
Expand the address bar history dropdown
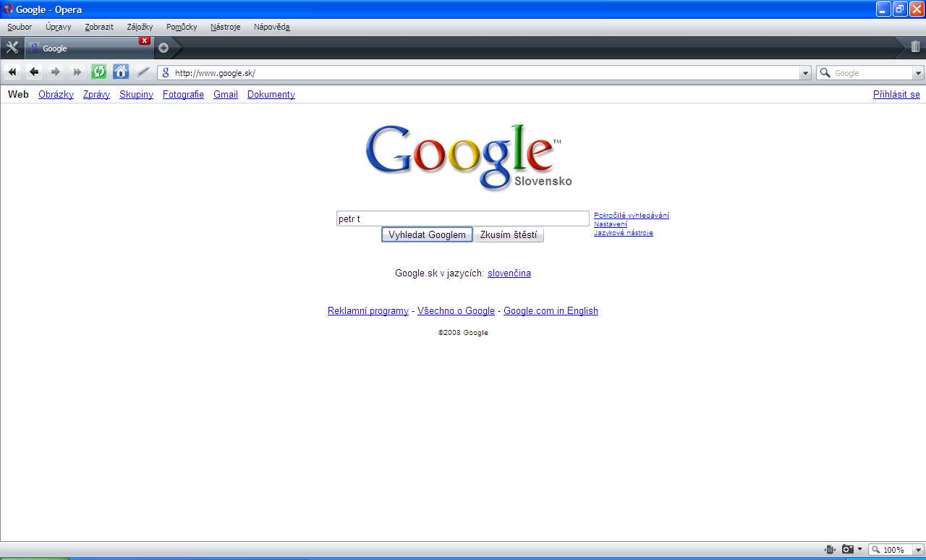(806, 73)
